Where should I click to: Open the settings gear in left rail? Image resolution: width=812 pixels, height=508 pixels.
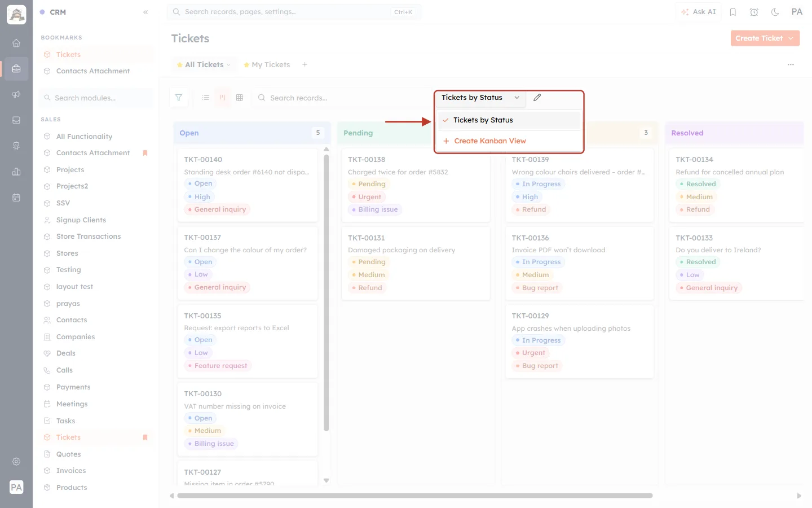click(16, 462)
